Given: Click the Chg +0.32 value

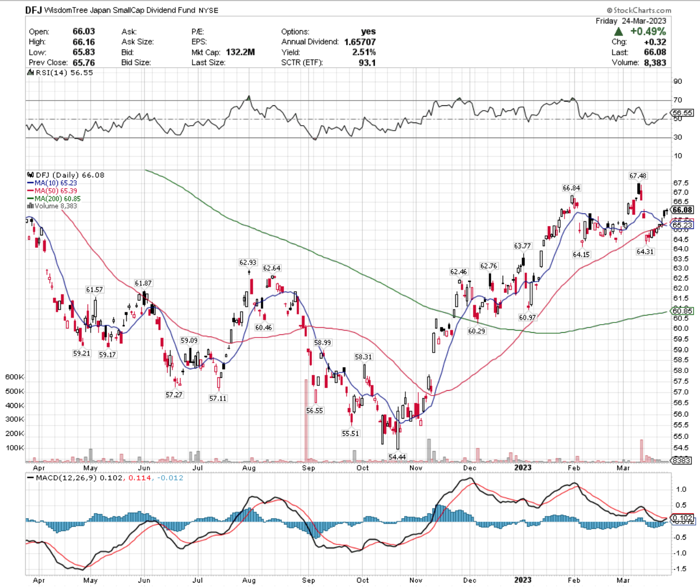Looking at the screenshot, I should 656,42.
